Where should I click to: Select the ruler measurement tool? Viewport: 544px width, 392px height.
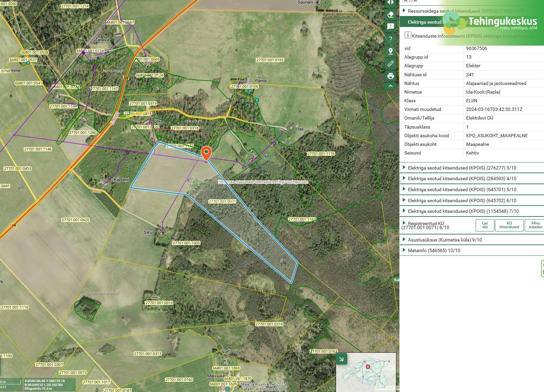391,64
